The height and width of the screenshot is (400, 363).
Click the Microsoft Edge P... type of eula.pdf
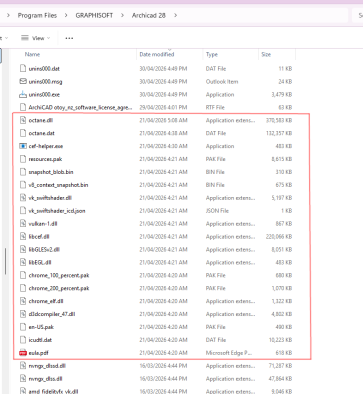coord(229,353)
